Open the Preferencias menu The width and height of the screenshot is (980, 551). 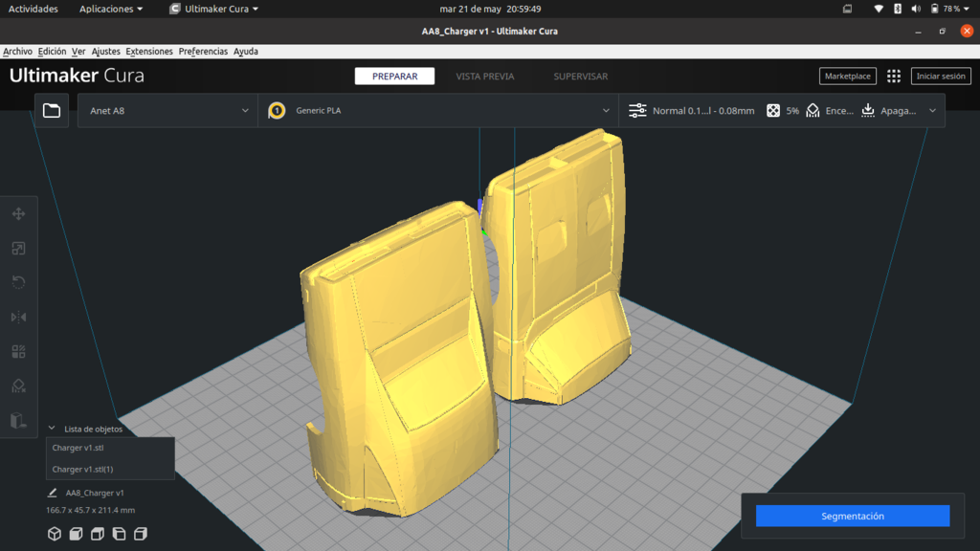pos(203,52)
